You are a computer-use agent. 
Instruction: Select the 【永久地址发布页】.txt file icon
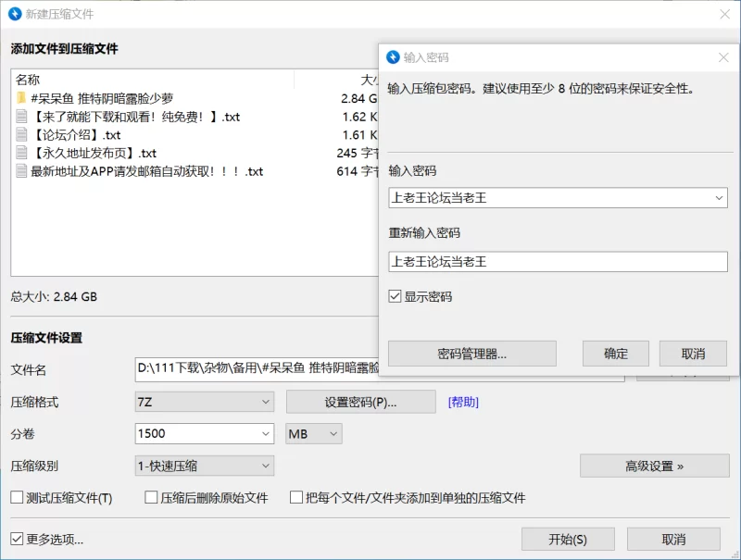21,154
